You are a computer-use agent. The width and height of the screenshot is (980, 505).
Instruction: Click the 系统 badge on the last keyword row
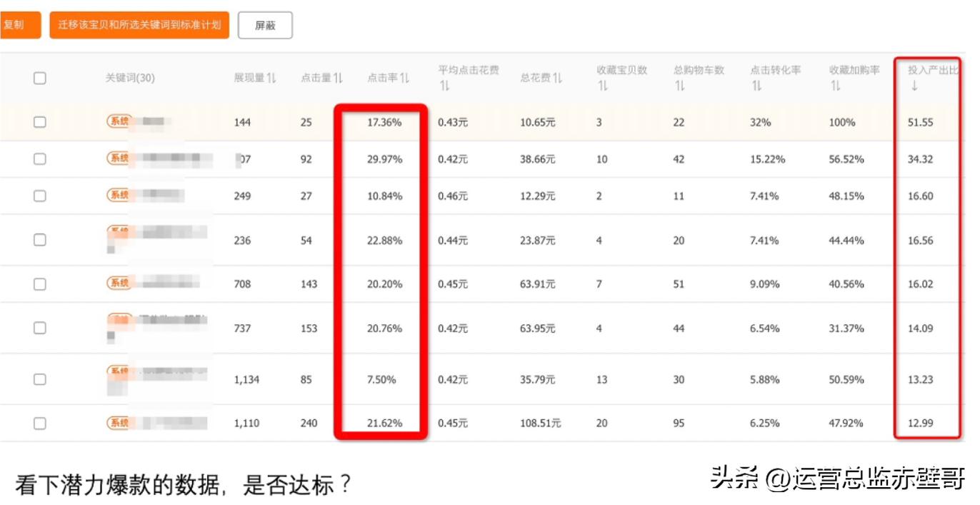click(119, 423)
